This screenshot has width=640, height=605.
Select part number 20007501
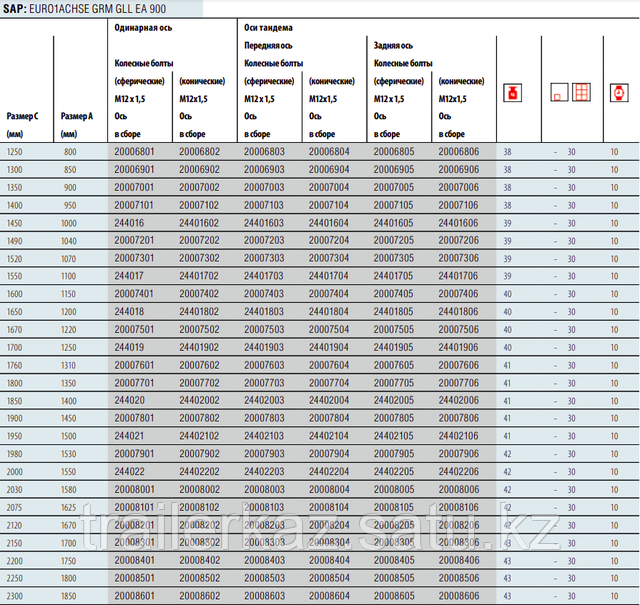click(x=134, y=329)
